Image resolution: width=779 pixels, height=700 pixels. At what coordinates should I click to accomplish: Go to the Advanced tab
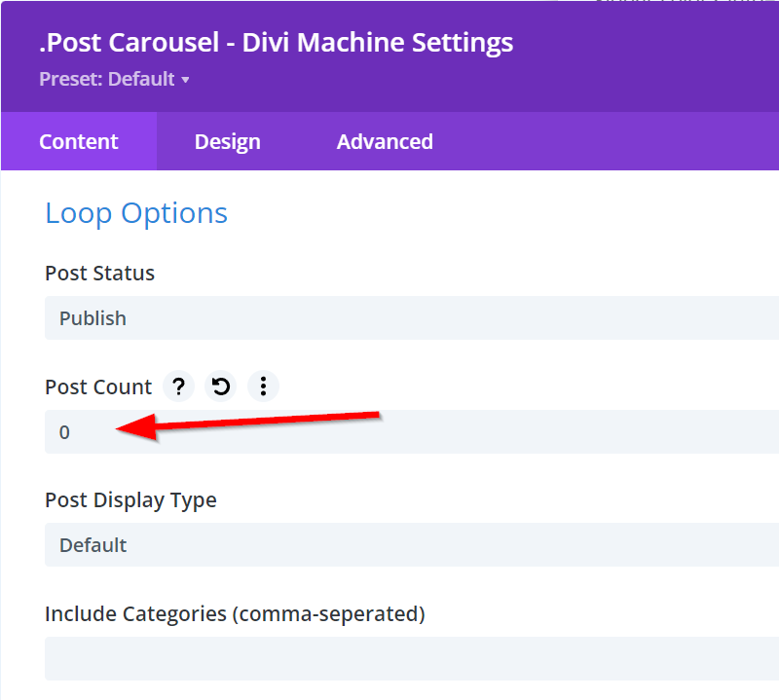point(385,141)
